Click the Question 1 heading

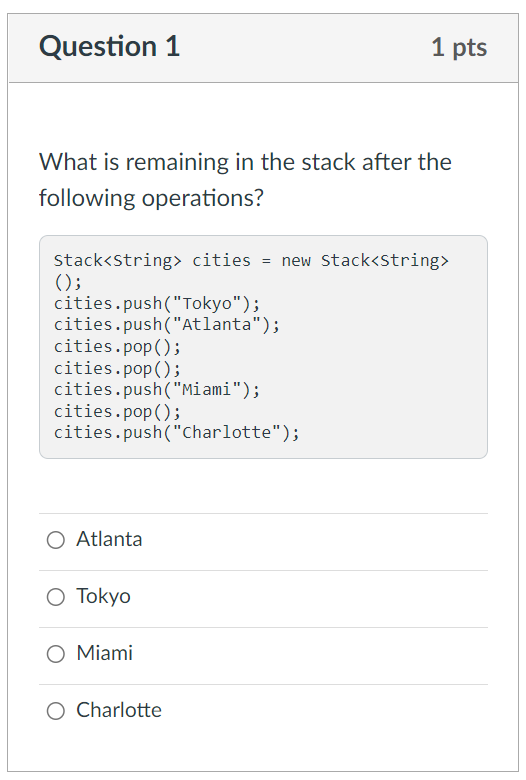(109, 46)
